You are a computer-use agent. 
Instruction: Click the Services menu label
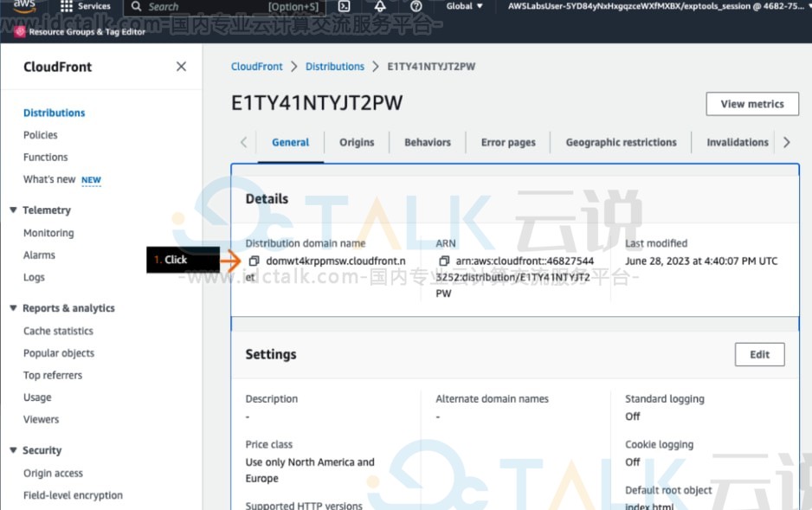click(x=94, y=6)
